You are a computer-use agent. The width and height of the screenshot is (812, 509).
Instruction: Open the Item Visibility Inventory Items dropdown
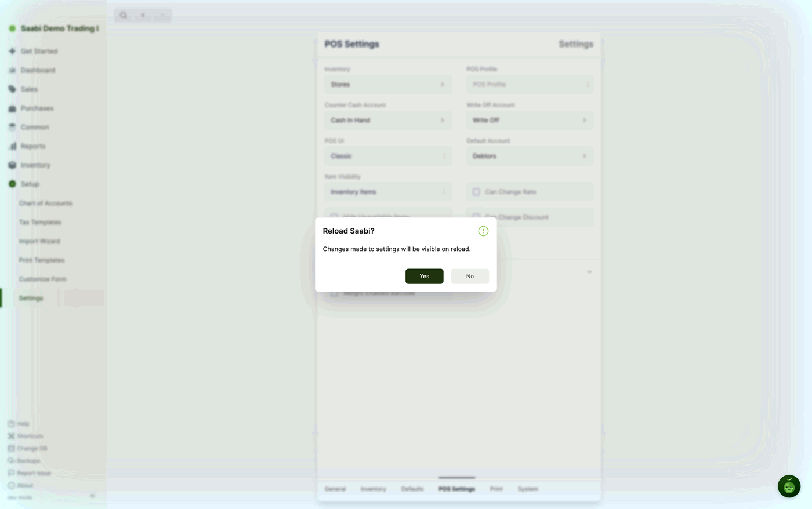point(388,192)
